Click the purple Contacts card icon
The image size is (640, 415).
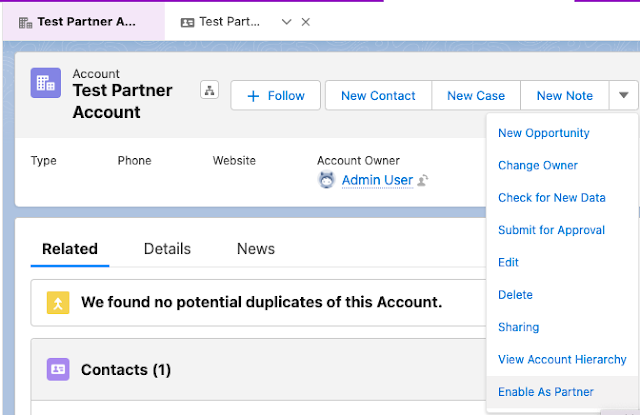pos(58,369)
